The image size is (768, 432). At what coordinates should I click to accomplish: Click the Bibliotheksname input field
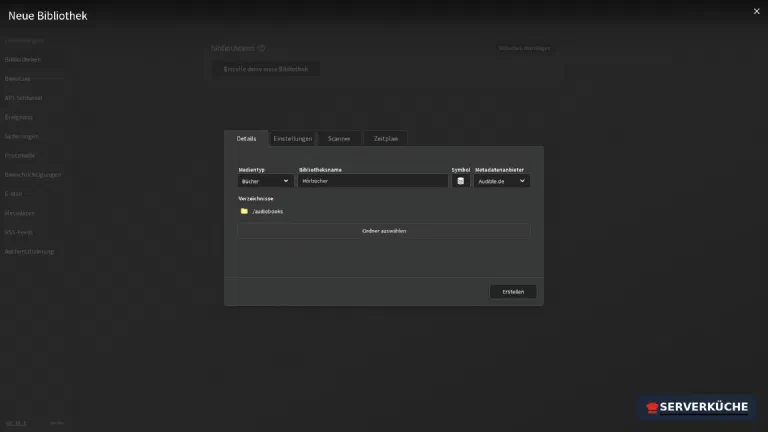pos(373,181)
